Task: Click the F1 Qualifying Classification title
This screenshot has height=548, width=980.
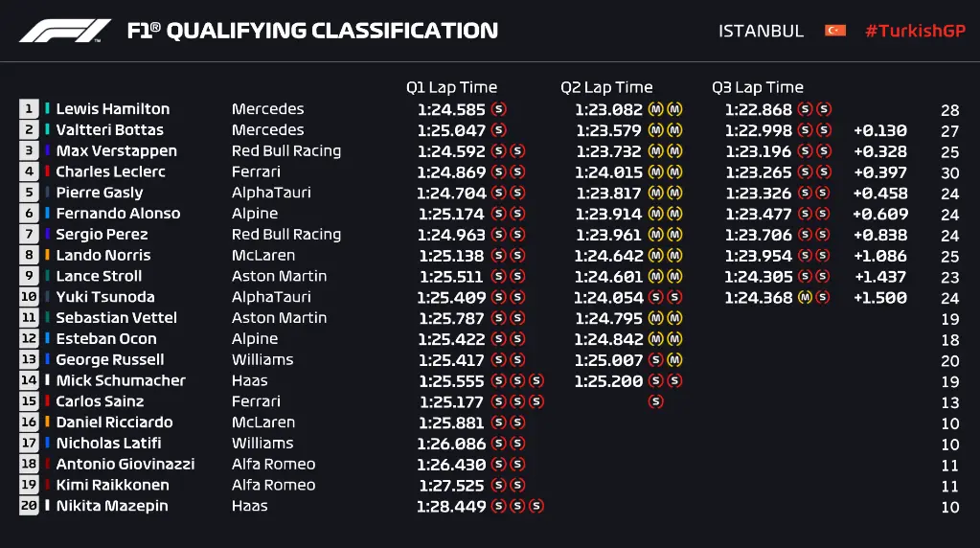Action: tap(312, 31)
